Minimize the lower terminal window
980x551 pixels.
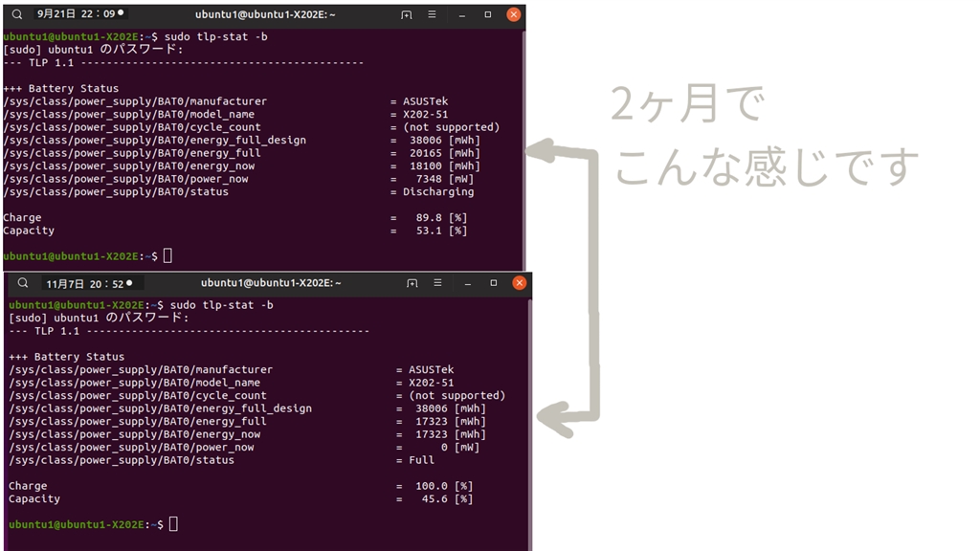467,283
